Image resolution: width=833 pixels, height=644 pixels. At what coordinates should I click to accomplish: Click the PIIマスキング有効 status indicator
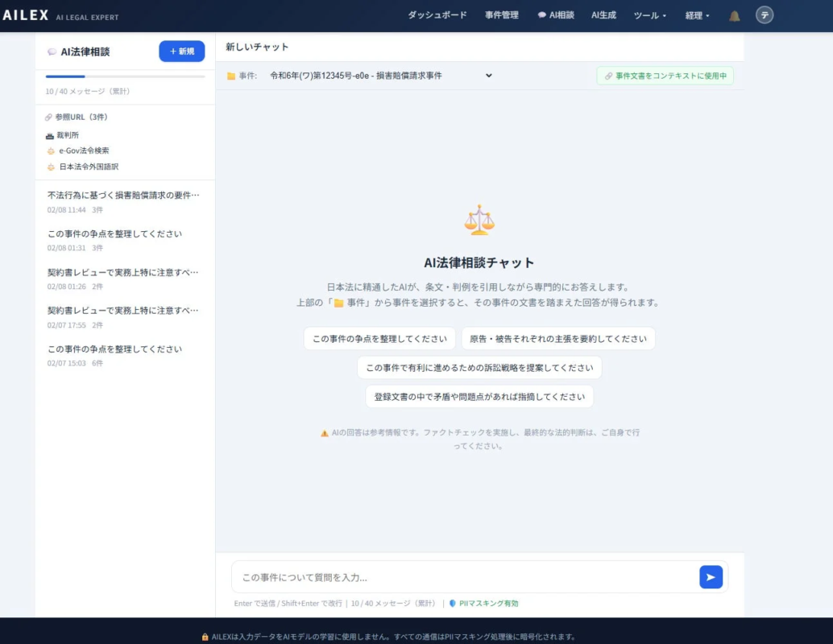pos(487,603)
